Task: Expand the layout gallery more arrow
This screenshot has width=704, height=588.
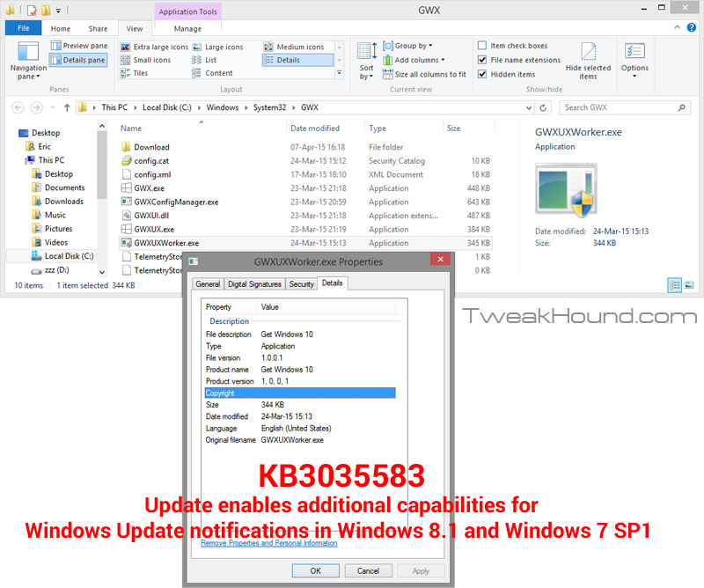Action: tap(340, 73)
